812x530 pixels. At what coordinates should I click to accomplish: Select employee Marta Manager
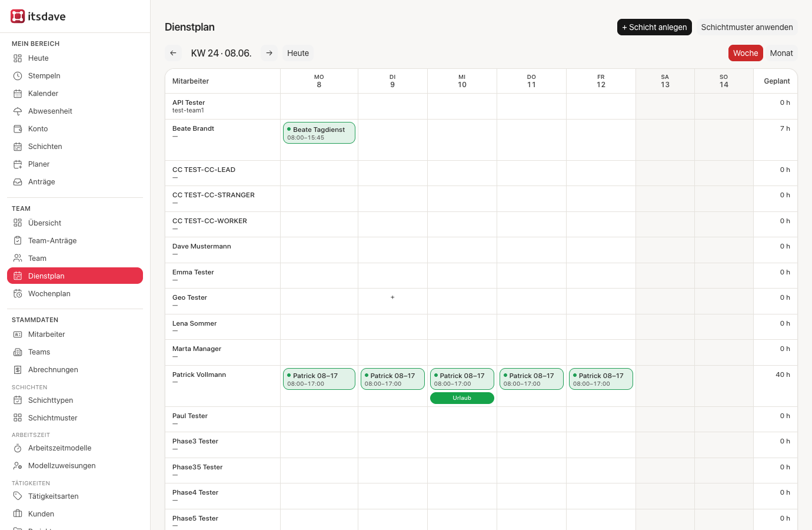point(197,349)
